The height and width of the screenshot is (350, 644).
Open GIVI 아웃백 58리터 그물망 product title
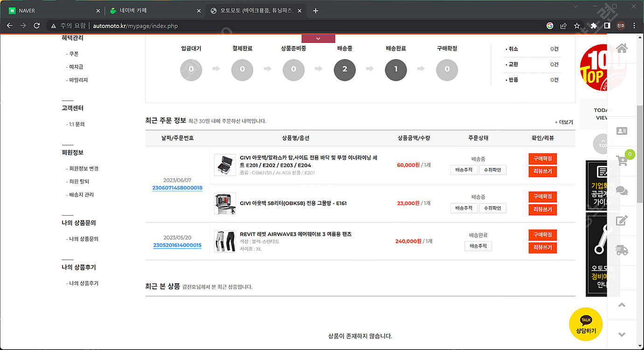coord(293,203)
